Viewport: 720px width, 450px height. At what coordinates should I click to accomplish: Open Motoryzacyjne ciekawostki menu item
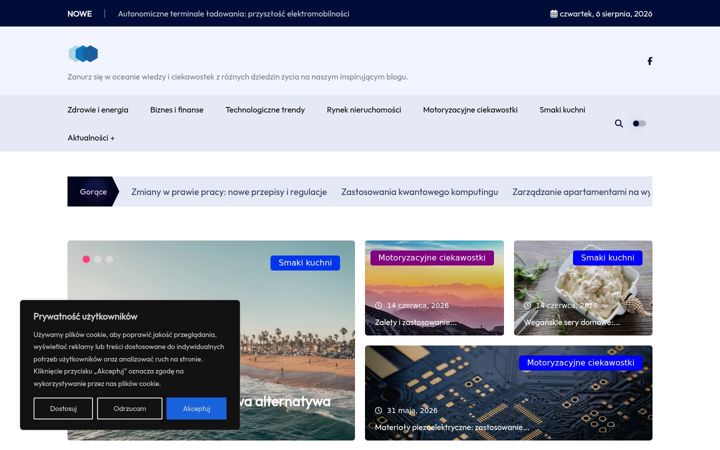(x=470, y=110)
